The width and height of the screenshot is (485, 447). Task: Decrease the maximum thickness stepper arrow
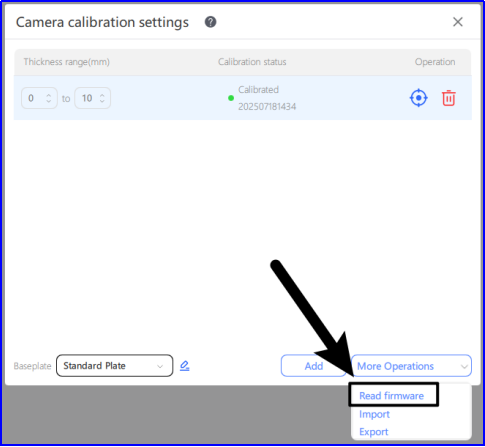[x=102, y=101]
